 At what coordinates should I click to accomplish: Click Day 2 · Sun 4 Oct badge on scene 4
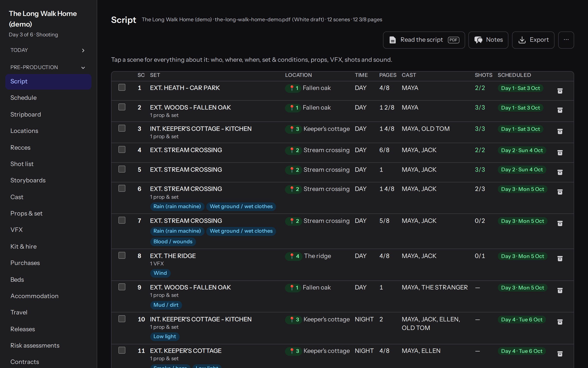(x=522, y=150)
